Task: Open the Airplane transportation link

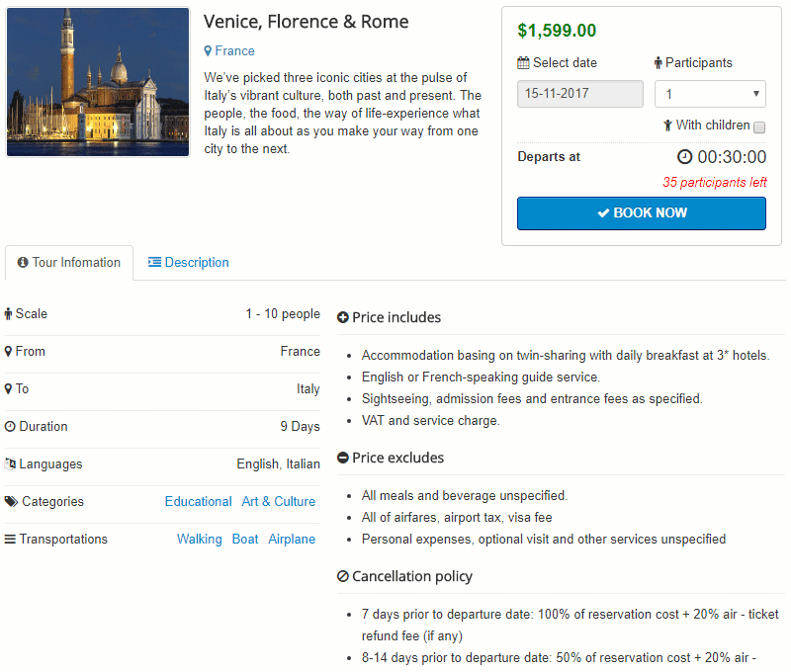Action: (292, 540)
